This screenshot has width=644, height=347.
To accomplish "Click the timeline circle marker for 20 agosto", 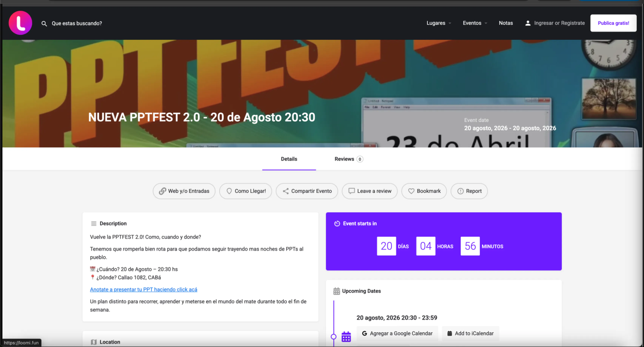I will click(334, 337).
